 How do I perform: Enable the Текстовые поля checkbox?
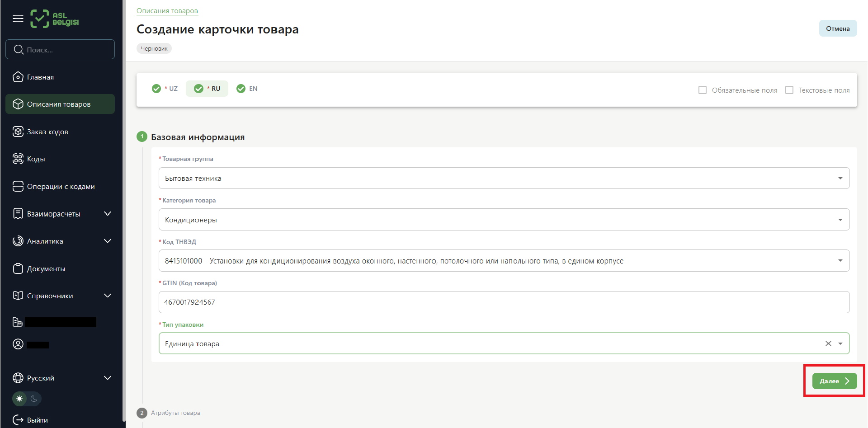click(789, 90)
